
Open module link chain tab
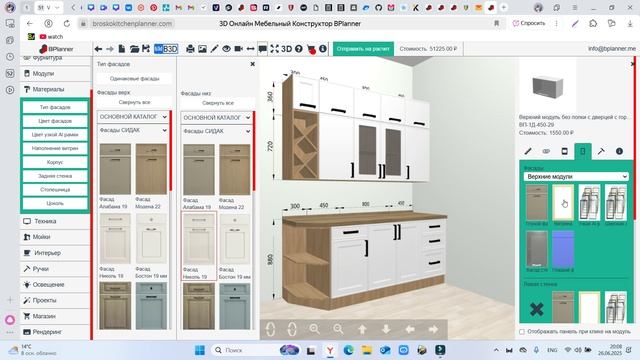(x=546, y=151)
